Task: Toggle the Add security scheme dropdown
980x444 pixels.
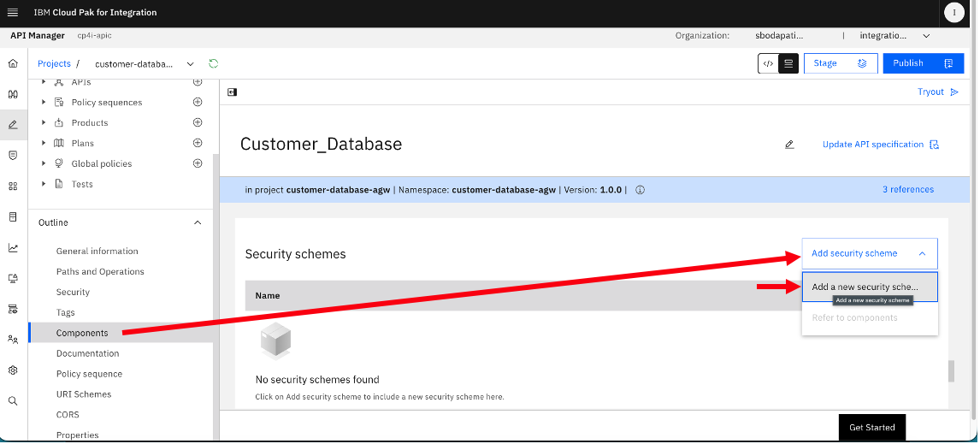Action: tap(870, 253)
